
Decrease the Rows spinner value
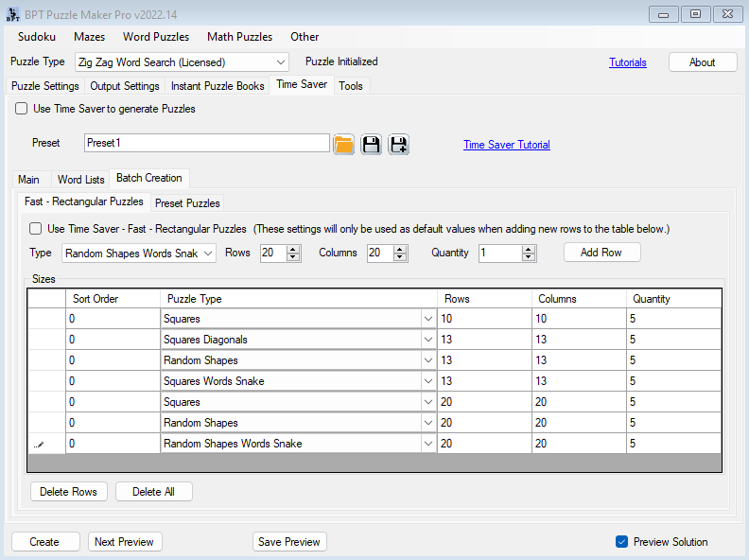point(293,257)
